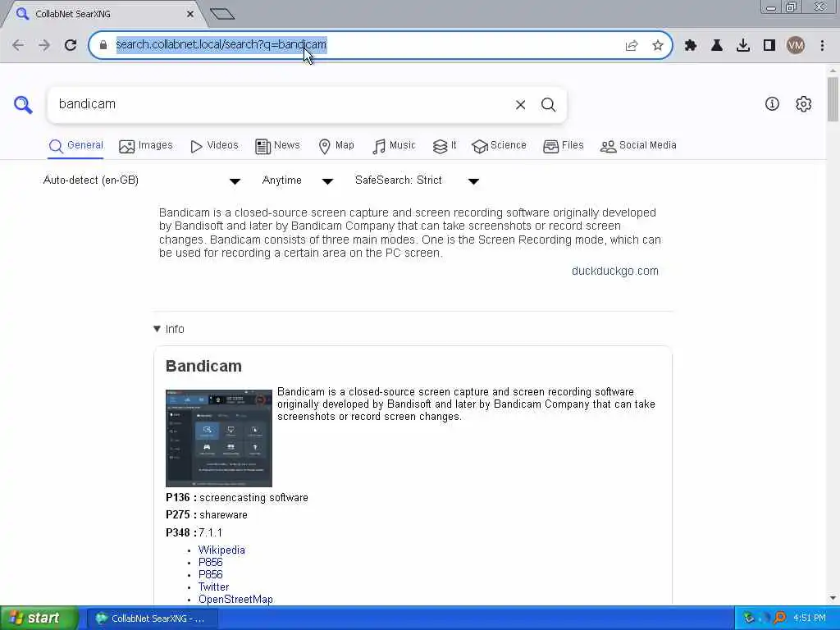Switch to the News category
The height and width of the screenshot is (630, 840).
(x=277, y=146)
